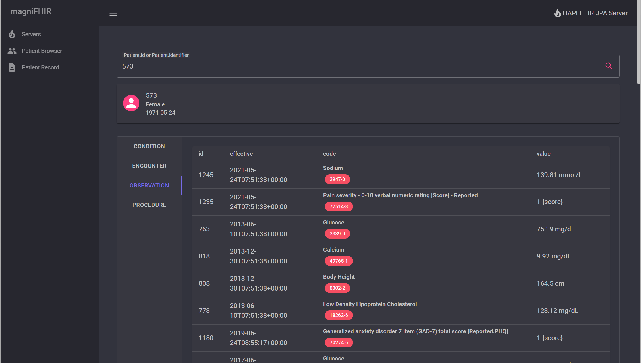Click the magnifier search icon
641x364 pixels.
pyautogui.click(x=609, y=66)
